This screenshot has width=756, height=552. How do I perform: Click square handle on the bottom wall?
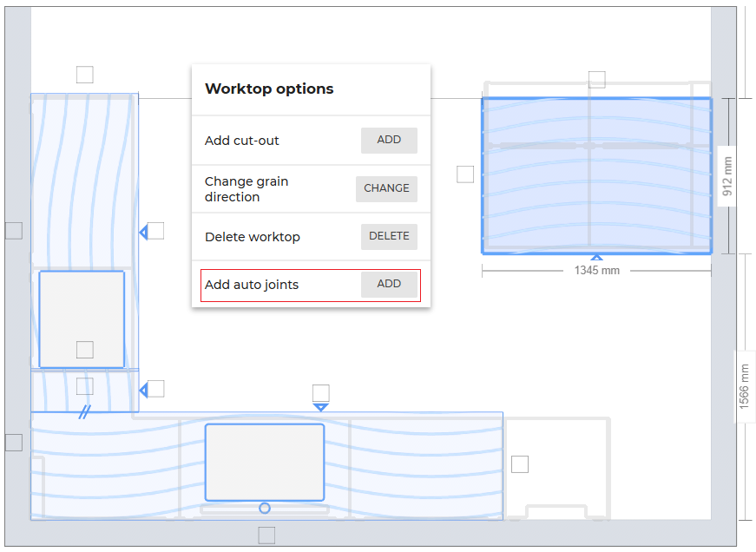pos(266,535)
